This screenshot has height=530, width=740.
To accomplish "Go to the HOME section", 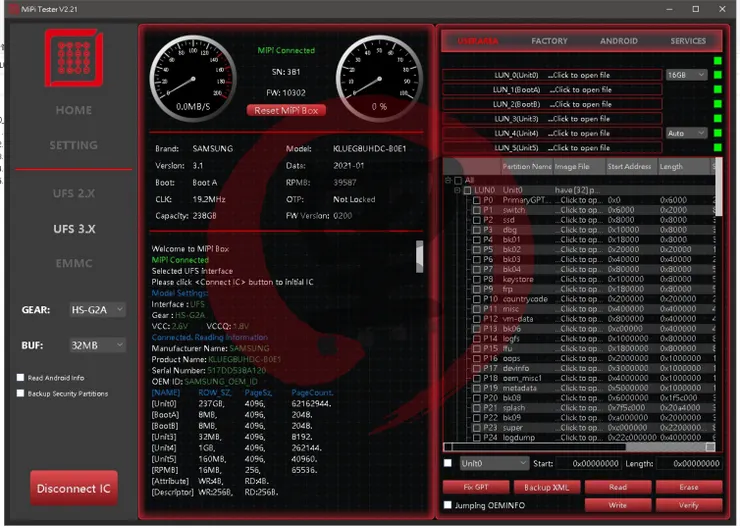I will pos(74,110).
